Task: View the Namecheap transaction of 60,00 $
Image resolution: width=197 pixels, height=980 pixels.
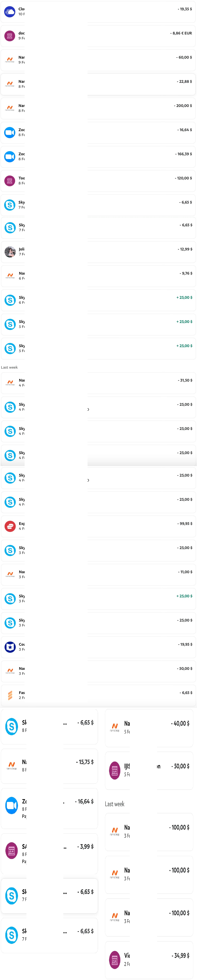Action: click(x=98, y=60)
